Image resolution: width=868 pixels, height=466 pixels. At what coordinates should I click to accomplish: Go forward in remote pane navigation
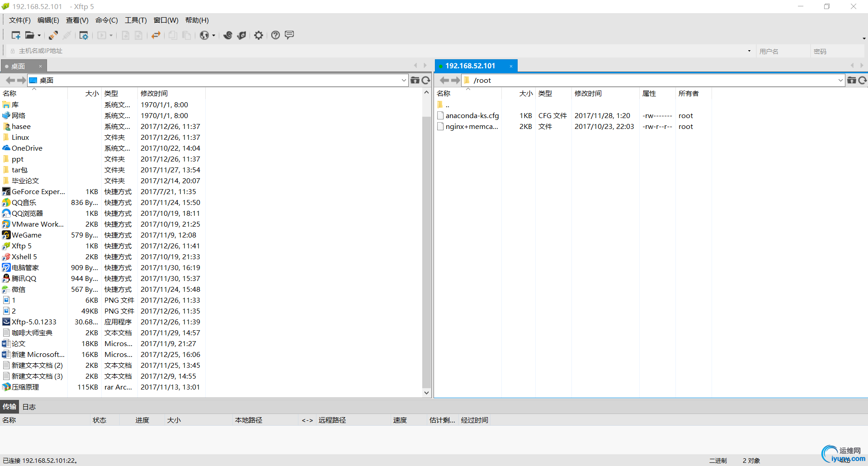pyautogui.click(x=456, y=81)
